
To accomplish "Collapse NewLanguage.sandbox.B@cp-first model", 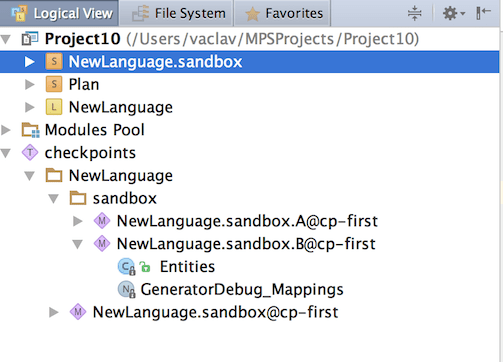I will 78,244.
